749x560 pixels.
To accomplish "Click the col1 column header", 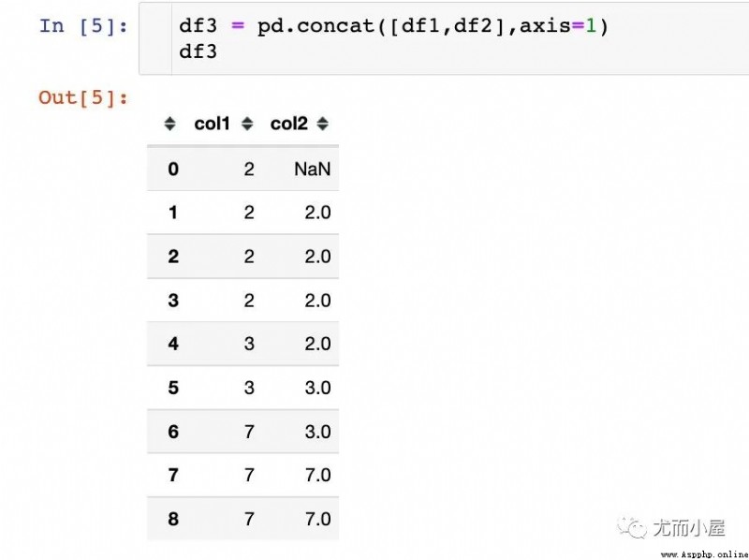I will 212,124.
